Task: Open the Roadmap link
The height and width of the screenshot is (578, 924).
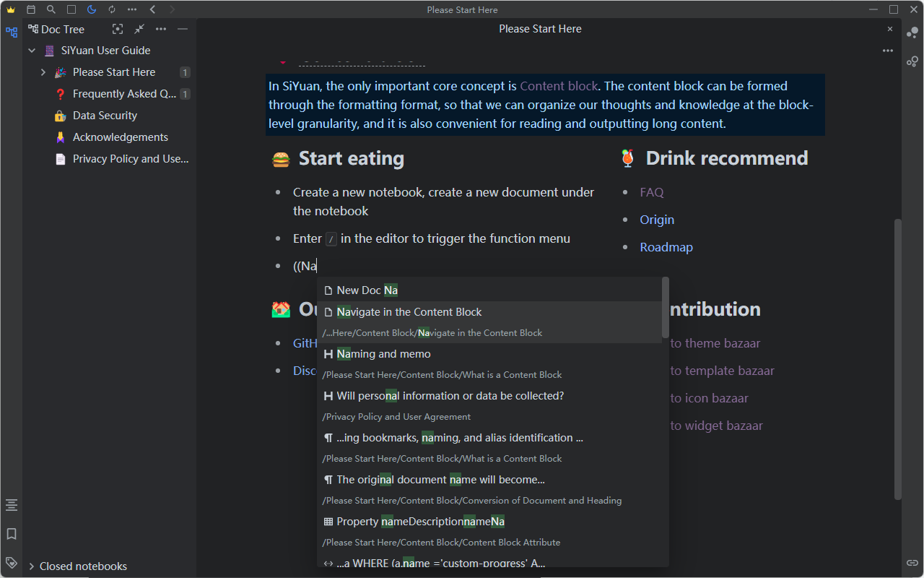Action: click(x=666, y=247)
